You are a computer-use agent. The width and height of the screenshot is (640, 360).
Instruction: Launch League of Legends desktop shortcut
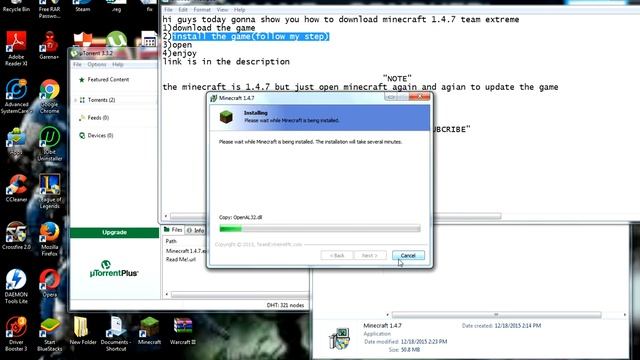tap(49, 191)
